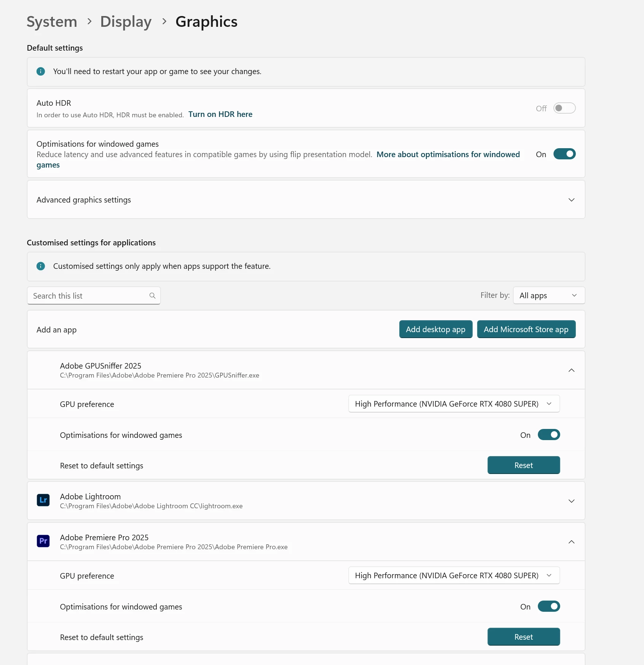Focus the Search this list field
The height and width of the screenshot is (665, 644).
click(x=93, y=296)
